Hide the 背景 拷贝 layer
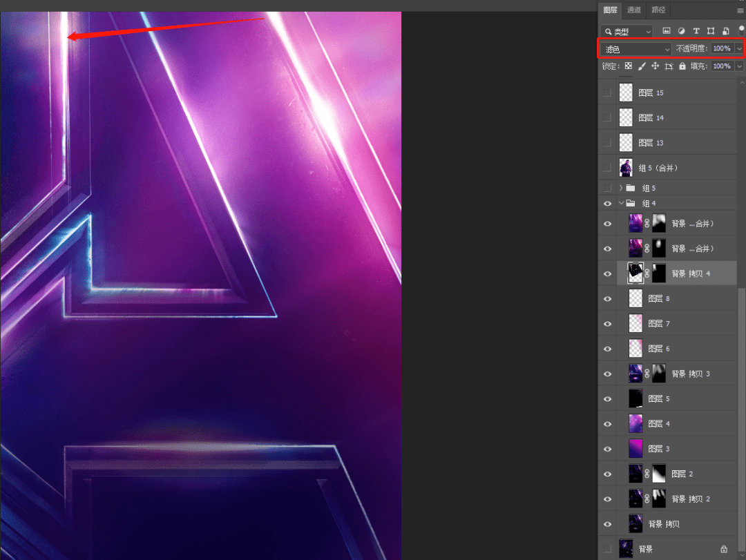The width and height of the screenshot is (746, 560). 608,524
